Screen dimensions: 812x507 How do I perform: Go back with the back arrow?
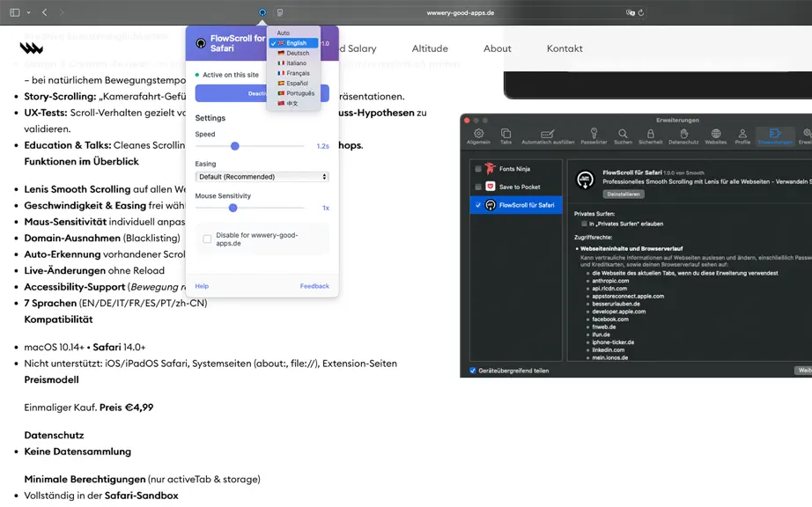(x=45, y=12)
